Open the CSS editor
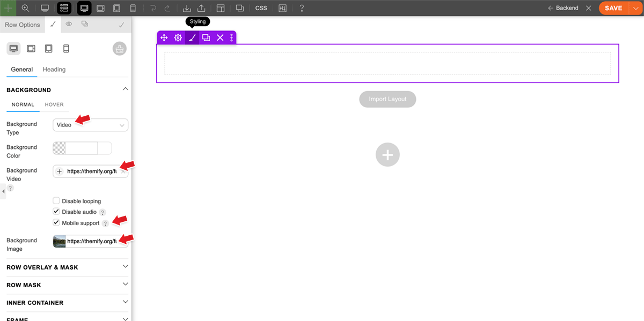Image resolution: width=644 pixels, height=321 pixels. click(x=261, y=8)
